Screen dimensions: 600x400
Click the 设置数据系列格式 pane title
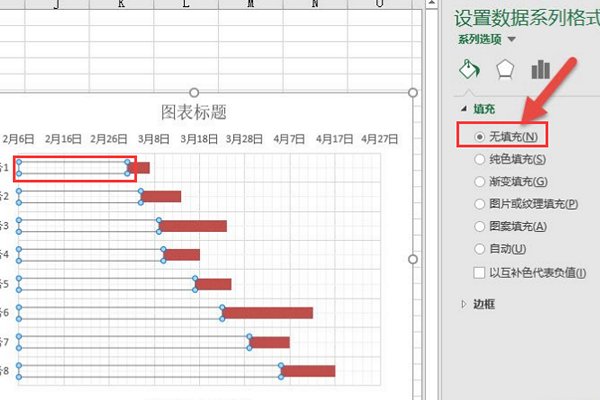527,18
